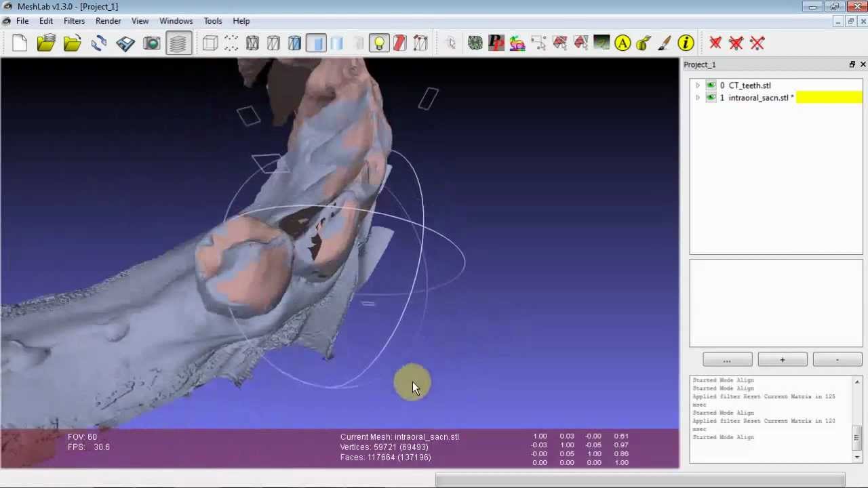The image size is (868, 488).
Task: Activate select vertices tool
Action: 538,43
